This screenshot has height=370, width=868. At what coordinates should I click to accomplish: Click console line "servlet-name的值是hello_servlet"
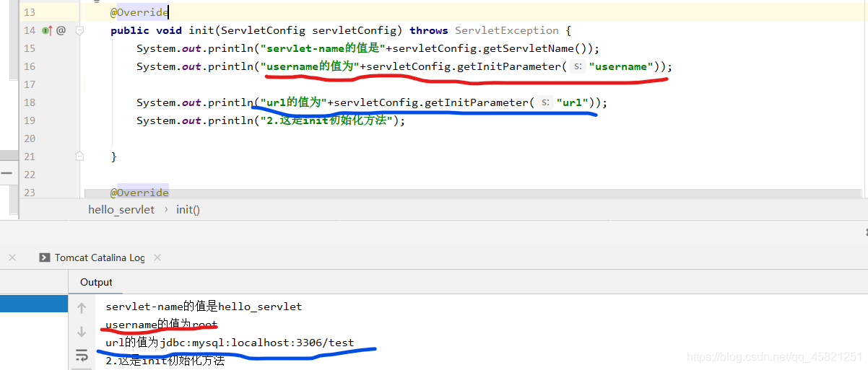pyautogui.click(x=204, y=307)
